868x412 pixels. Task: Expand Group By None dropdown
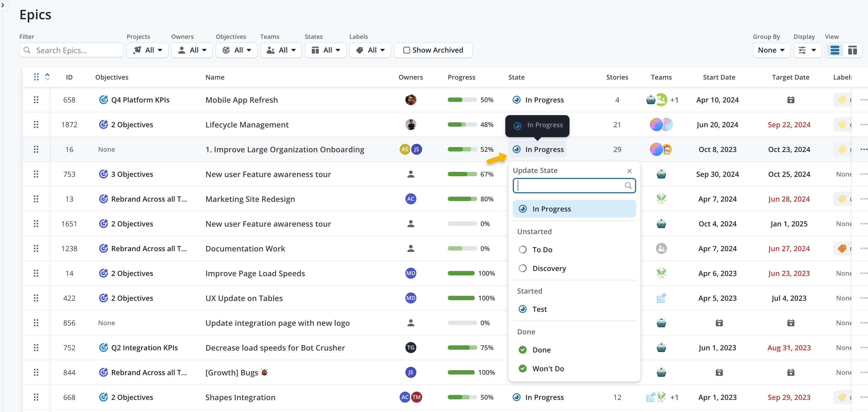(x=771, y=50)
